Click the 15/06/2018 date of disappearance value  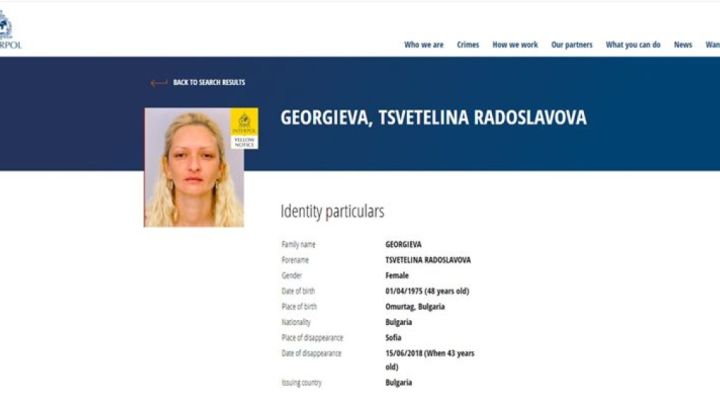click(430, 360)
